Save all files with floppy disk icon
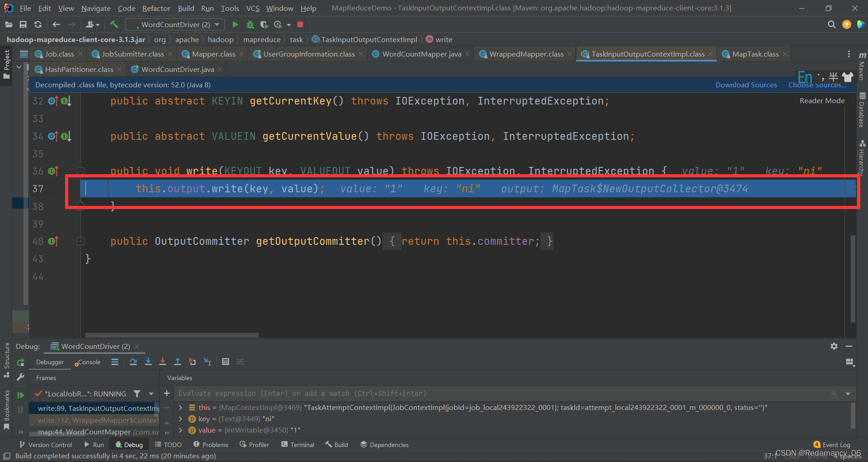 pyautogui.click(x=23, y=24)
